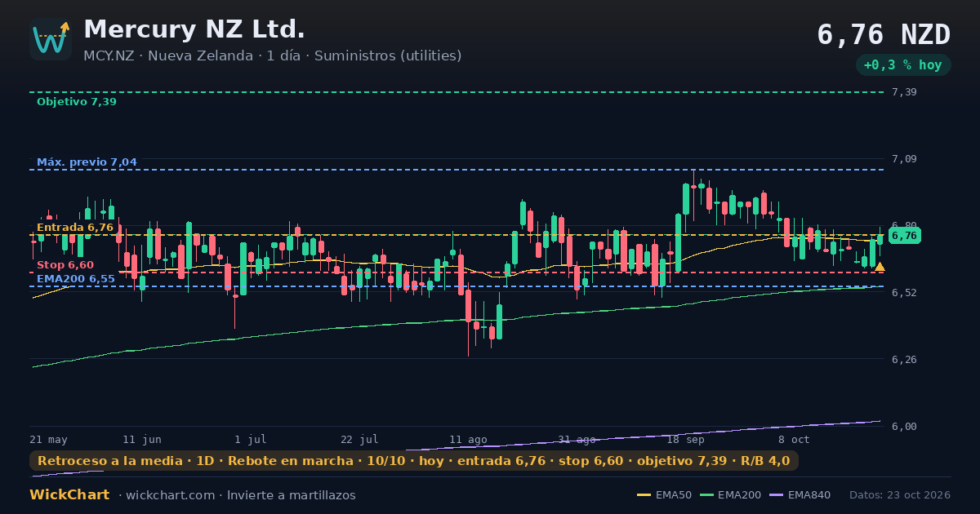Click the 6,76 NZD price heading
The height and width of the screenshot is (514, 980).
[884, 35]
